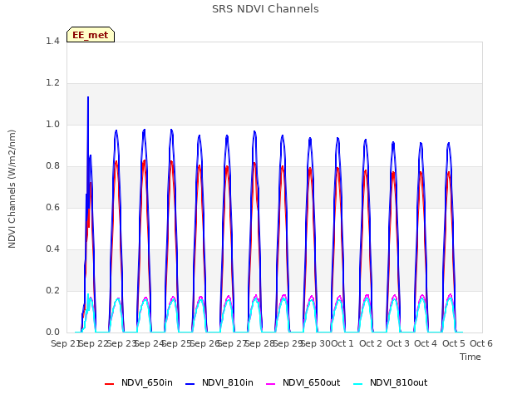Click the cyan NDVI_810out legend swatch

pyautogui.click(x=358, y=384)
